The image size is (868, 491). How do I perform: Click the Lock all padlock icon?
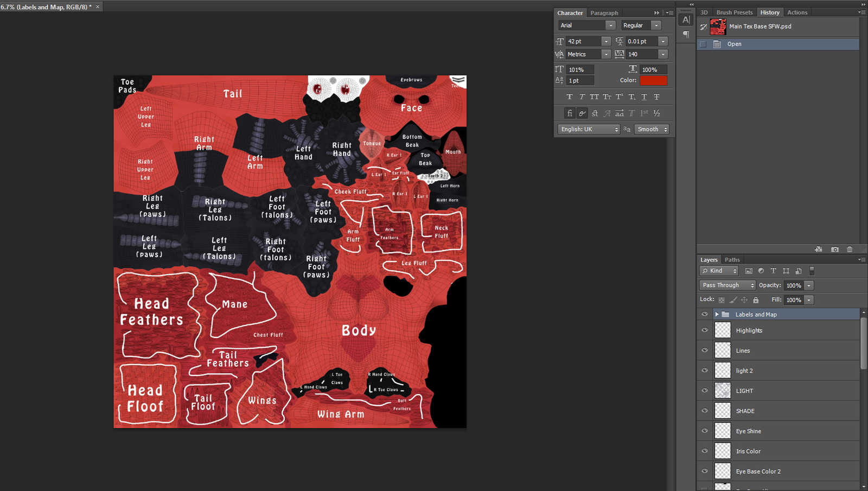pyautogui.click(x=756, y=300)
